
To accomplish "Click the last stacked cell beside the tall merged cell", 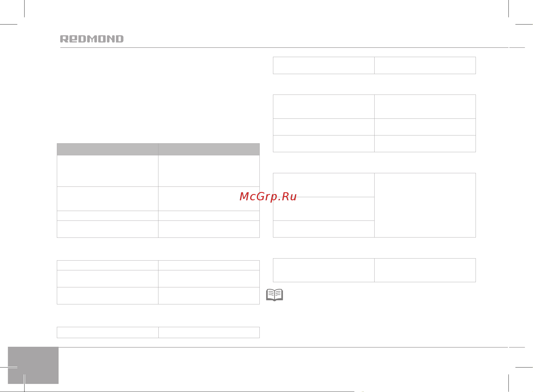I will tap(324, 229).
